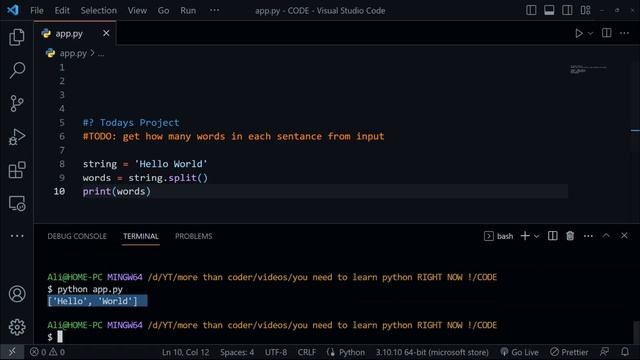Click the string = 'Hello World' line
This screenshot has width=640, height=360.
click(145, 164)
